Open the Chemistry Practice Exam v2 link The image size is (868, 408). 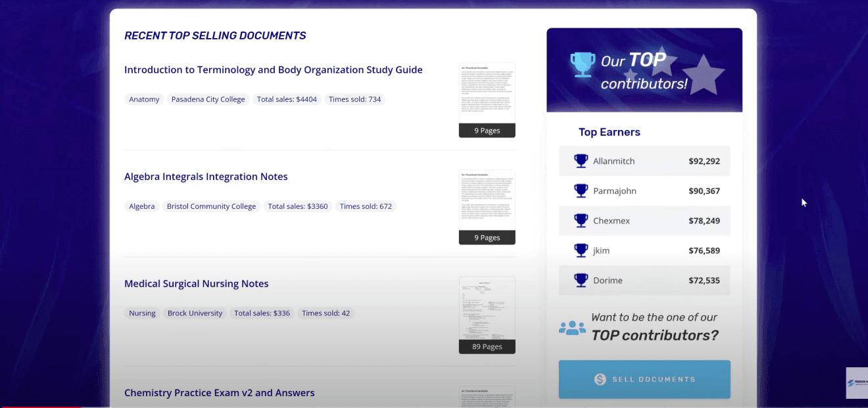[x=219, y=392]
